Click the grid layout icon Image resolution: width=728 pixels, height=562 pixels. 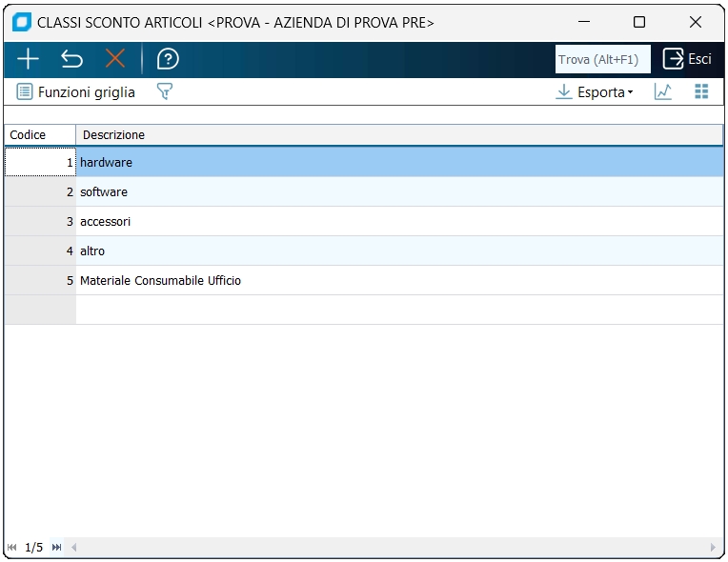702,91
